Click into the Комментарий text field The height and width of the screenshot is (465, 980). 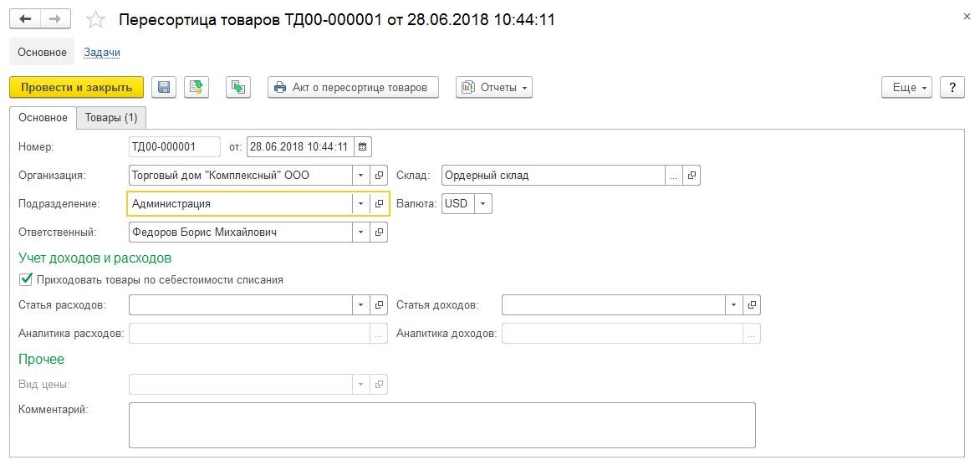[x=442, y=425]
